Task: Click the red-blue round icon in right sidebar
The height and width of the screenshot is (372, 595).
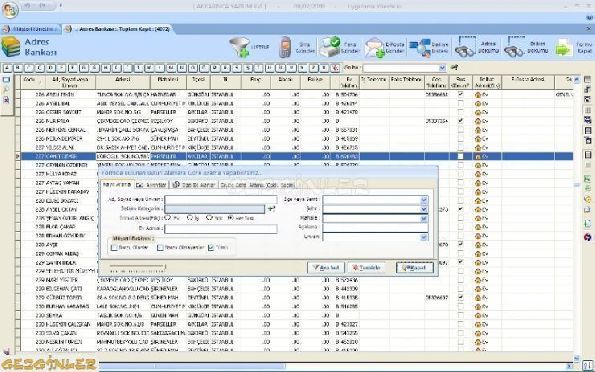Action: (x=587, y=237)
